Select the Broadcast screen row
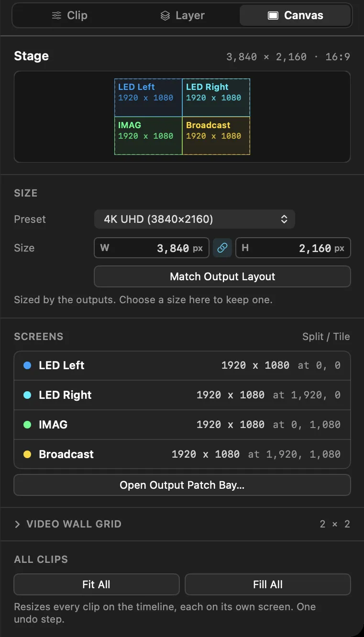364x637 pixels. pos(182,454)
